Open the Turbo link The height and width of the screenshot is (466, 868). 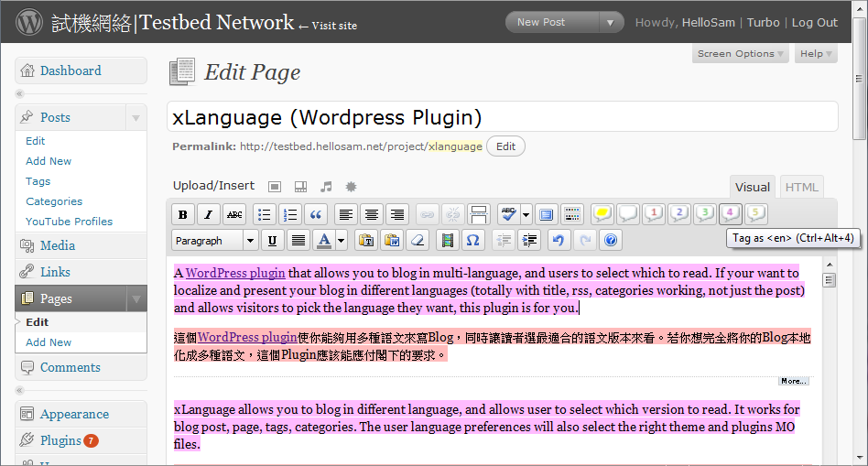click(x=763, y=23)
